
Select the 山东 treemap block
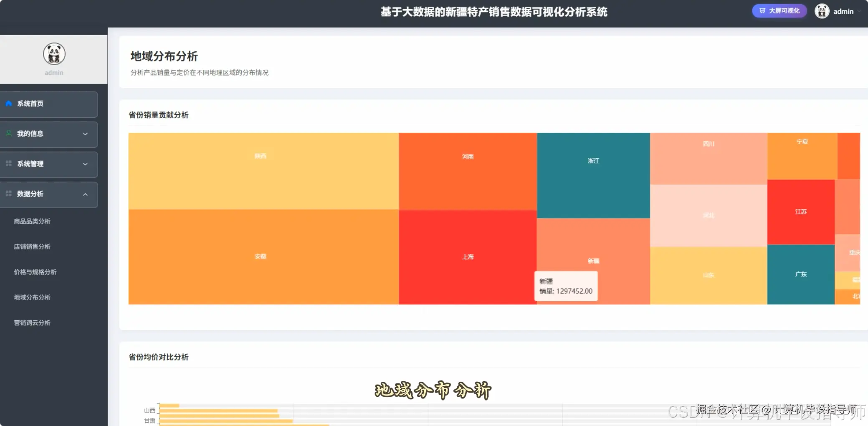point(709,276)
